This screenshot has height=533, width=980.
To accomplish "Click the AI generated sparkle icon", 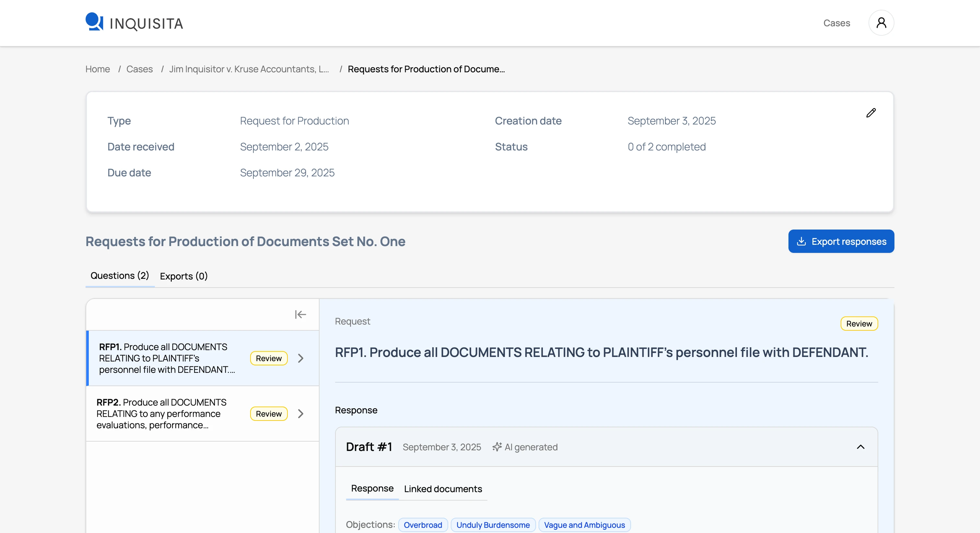I will [x=496, y=447].
